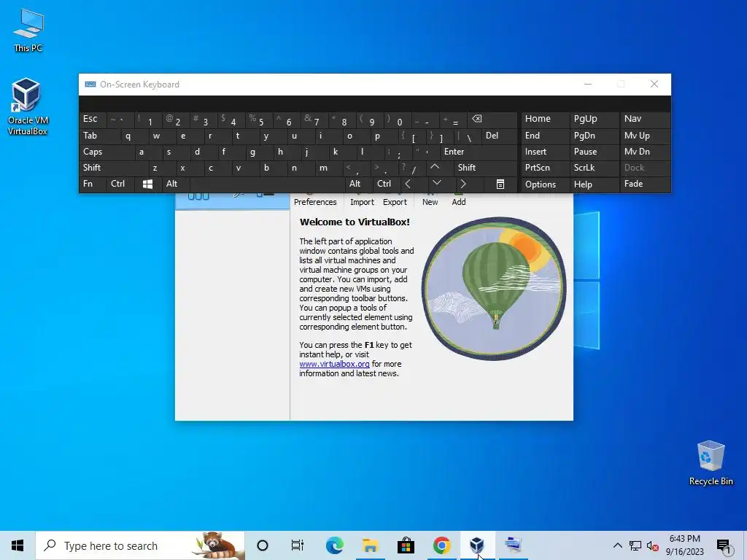
Task: Tap the Insert key on keyboard
Action: tap(545, 152)
